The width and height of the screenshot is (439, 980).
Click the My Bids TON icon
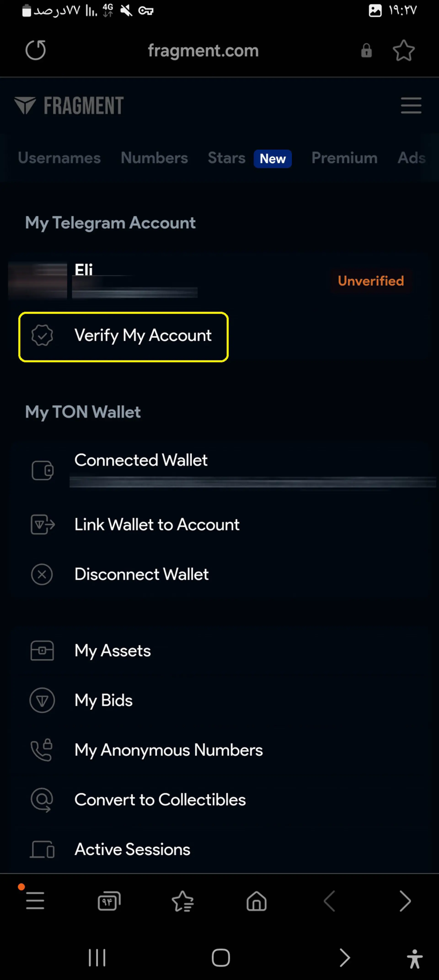42,700
